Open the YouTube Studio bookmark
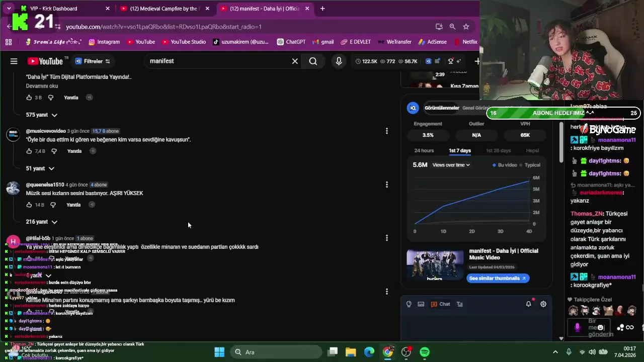 183,42
